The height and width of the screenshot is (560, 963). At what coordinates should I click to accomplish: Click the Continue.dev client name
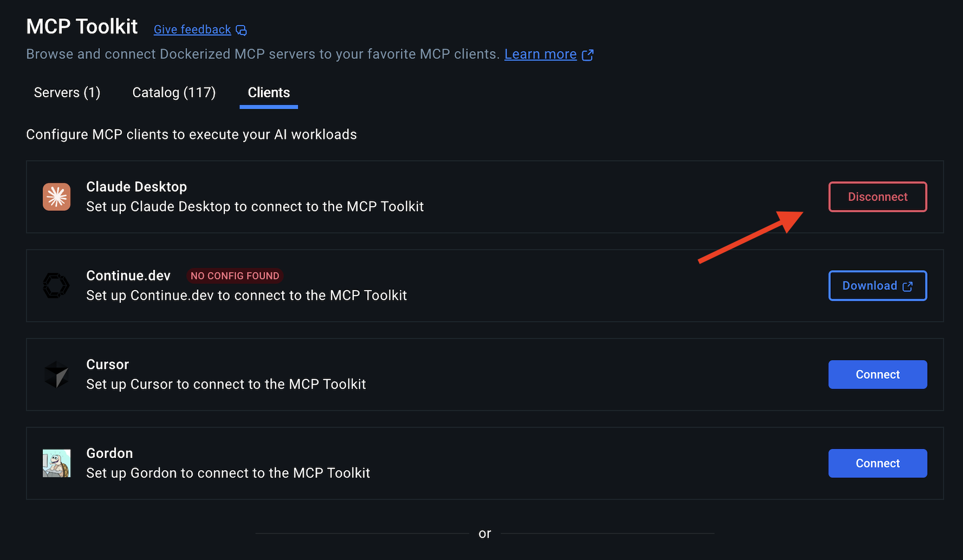pyautogui.click(x=128, y=276)
